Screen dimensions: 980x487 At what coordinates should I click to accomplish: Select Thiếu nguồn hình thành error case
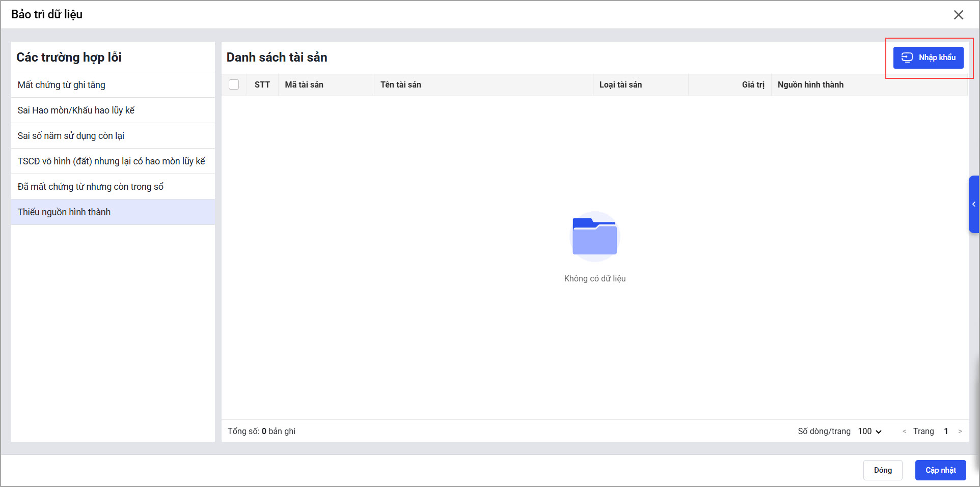click(x=113, y=212)
